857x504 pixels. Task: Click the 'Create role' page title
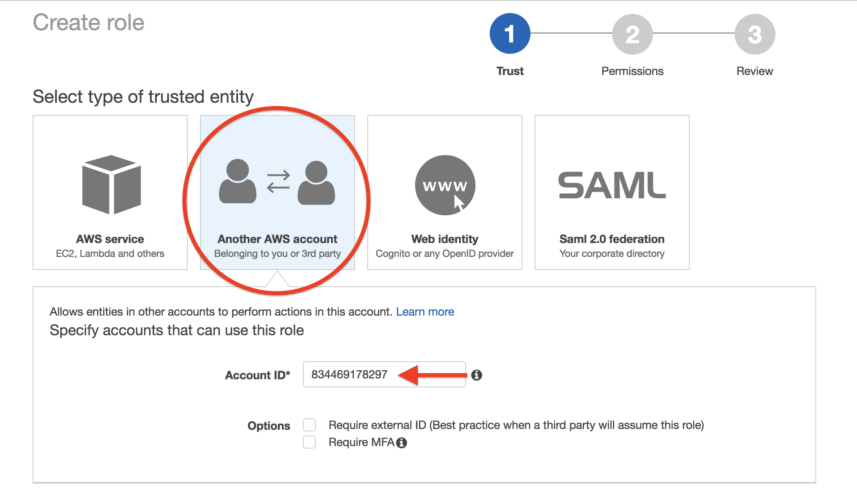pyautogui.click(x=89, y=22)
